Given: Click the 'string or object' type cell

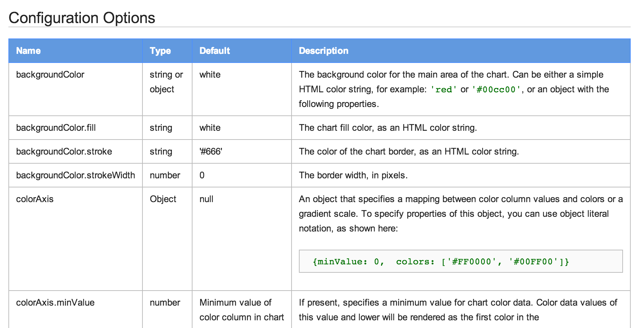Looking at the screenshot, I should 166,82.
